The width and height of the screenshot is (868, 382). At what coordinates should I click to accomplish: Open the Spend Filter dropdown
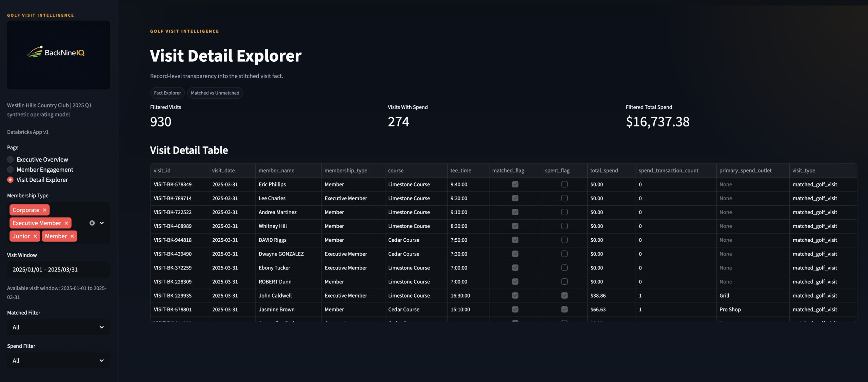coord(58,360)
